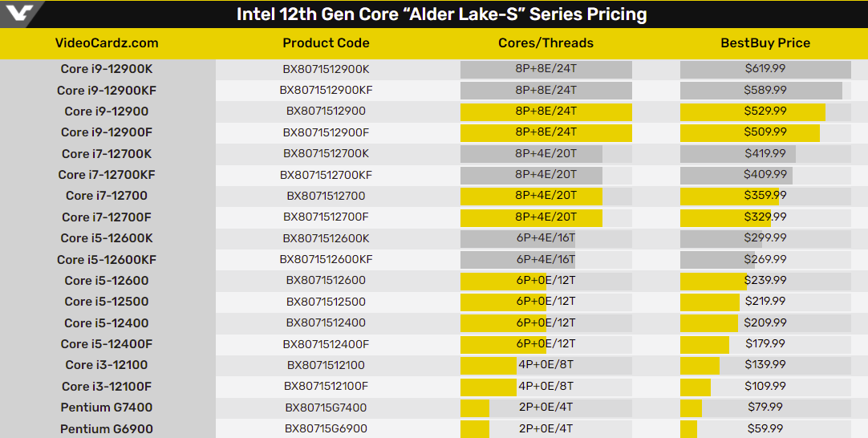This screenshot has height=438, width=868.
Task: Click the VideoCardz logo icon
Action: point(18,14)
